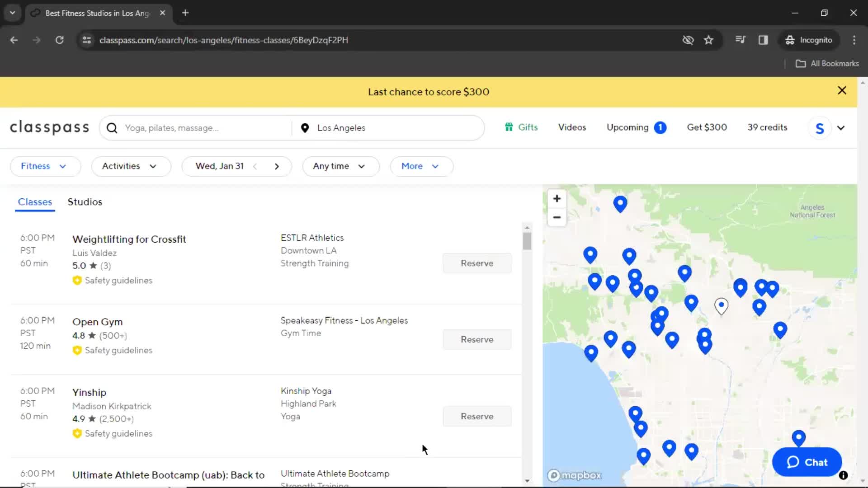
Task: Click the browser address bar URL
Action: click(224, 40)
